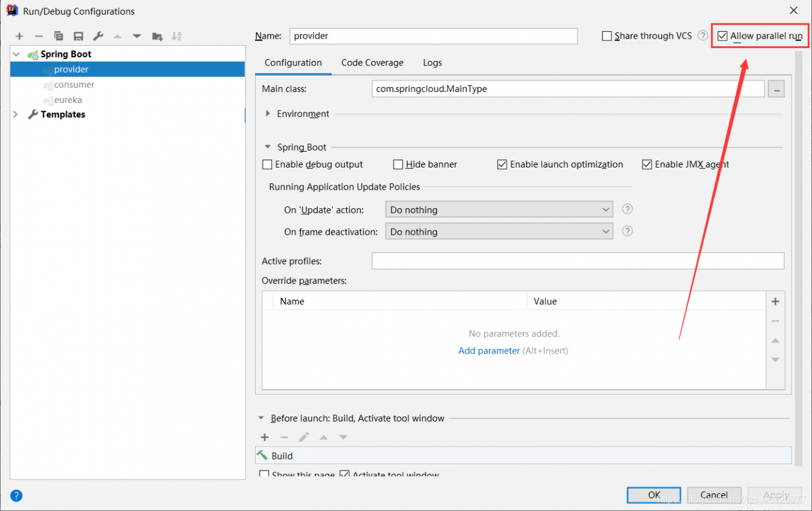Remove selected configuration with minus icon
Screen dimensions: 812x511
click(39, 36)
